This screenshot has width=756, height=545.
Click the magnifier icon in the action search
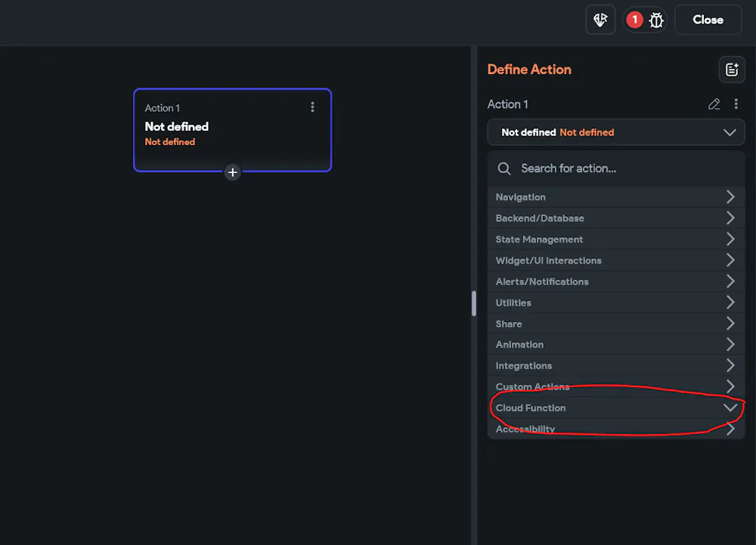click(504, 169)
